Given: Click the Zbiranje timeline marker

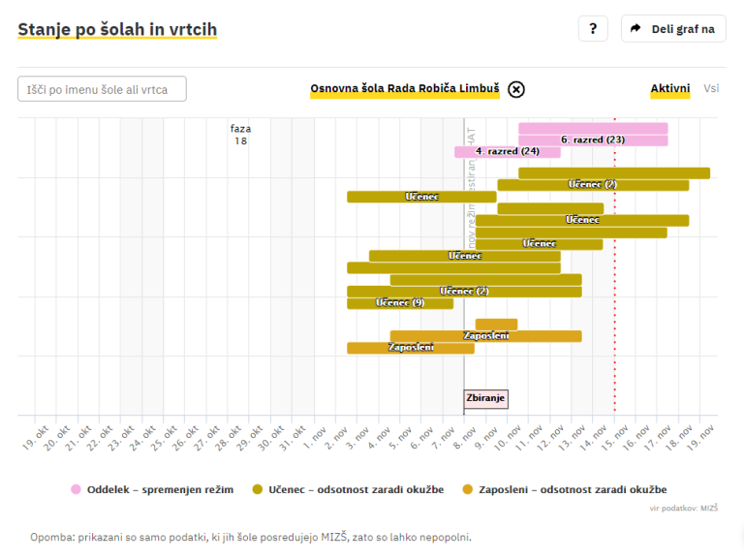Looking at the screenshot, I should click(485, 398).
